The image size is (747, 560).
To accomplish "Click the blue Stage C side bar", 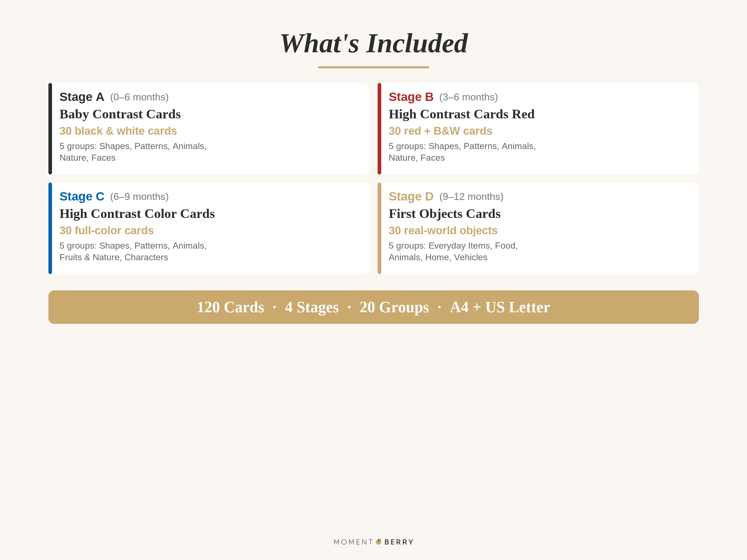I will click(50, 228).
